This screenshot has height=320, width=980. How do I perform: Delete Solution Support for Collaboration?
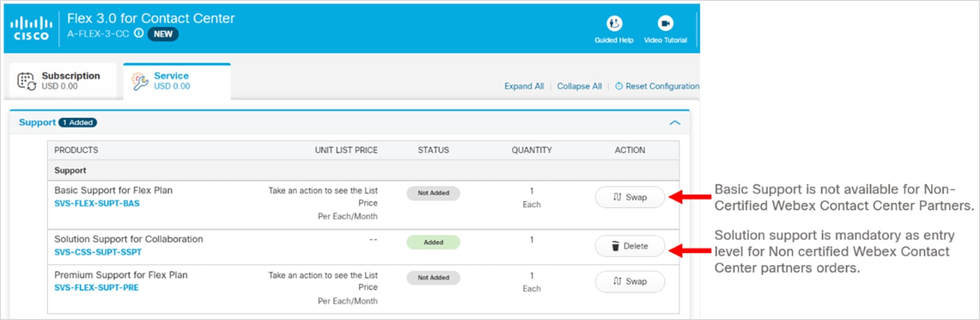point(630,246)
